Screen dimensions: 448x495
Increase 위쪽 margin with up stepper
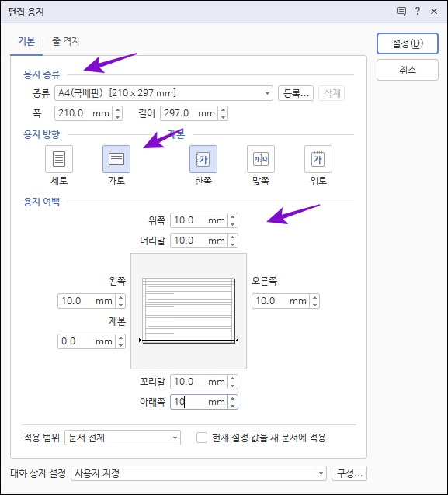(x=233, y=217)
